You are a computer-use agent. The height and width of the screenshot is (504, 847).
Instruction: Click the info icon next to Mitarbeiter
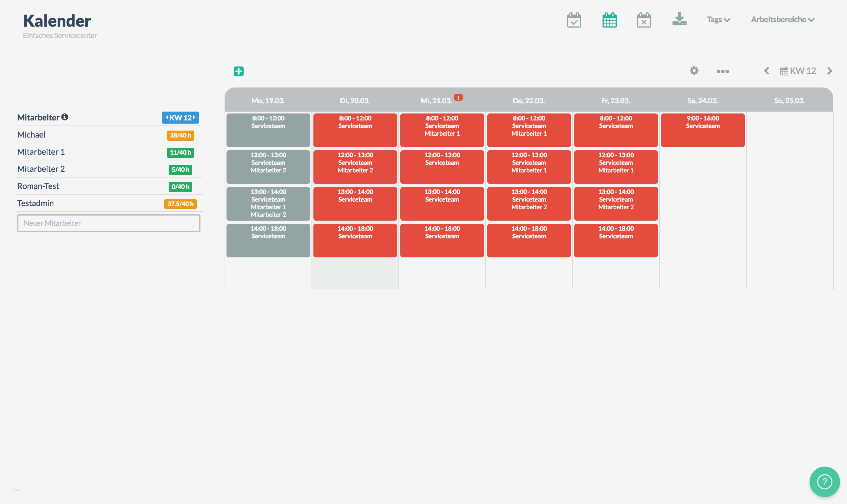point(65,117)
